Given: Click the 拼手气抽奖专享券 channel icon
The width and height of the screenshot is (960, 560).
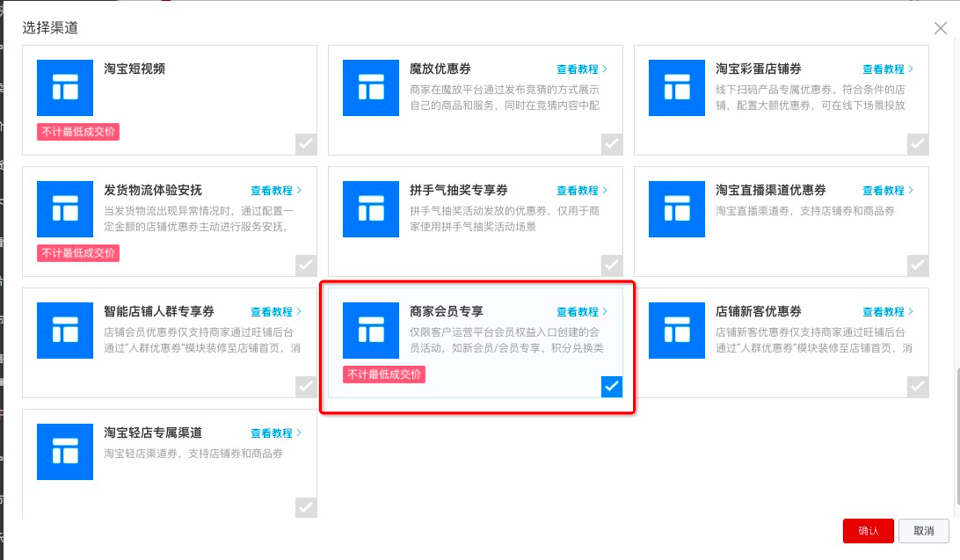Looking at the screenshot, I should (371, 208).
